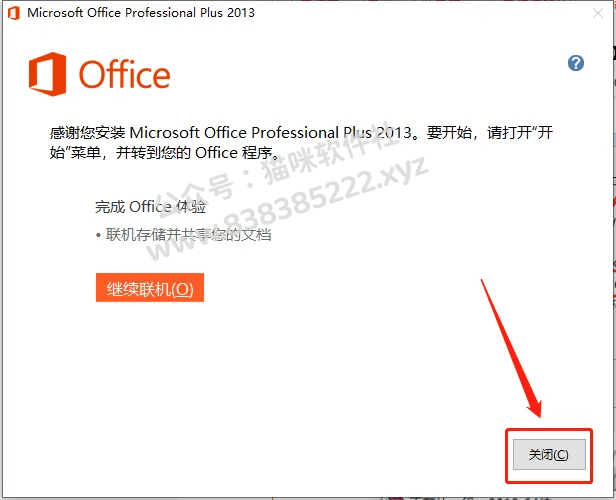Click the large orange Office logo emblem
Image resolution: width=616 pixels, height=500 pixels.
(47, 74)
